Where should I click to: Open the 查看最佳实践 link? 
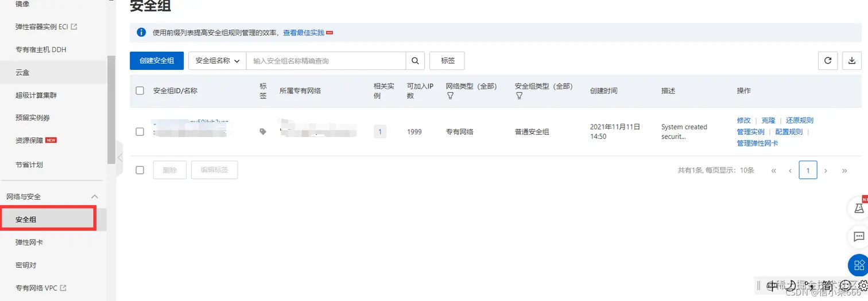pyautogui.click(x=304, y=33)
